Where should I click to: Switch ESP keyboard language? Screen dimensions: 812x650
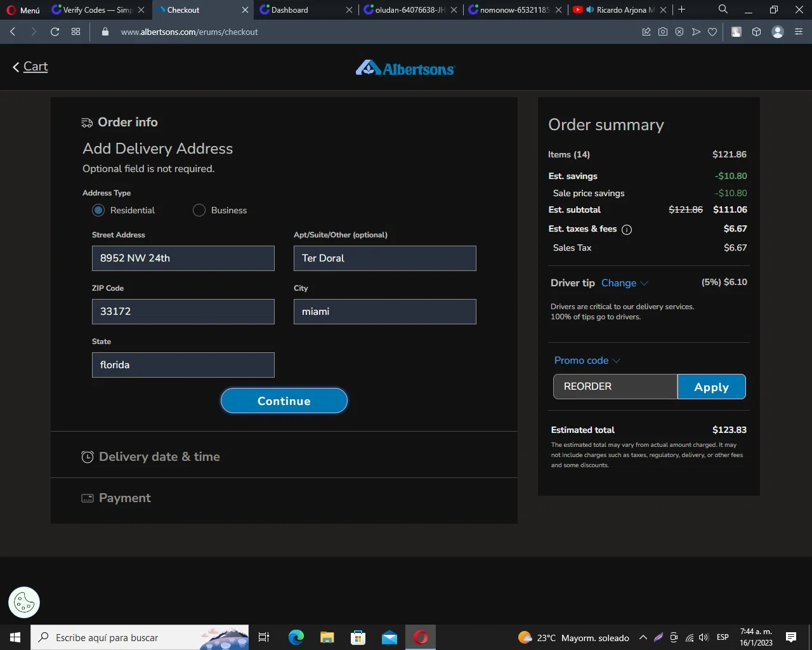pos(723,637)
